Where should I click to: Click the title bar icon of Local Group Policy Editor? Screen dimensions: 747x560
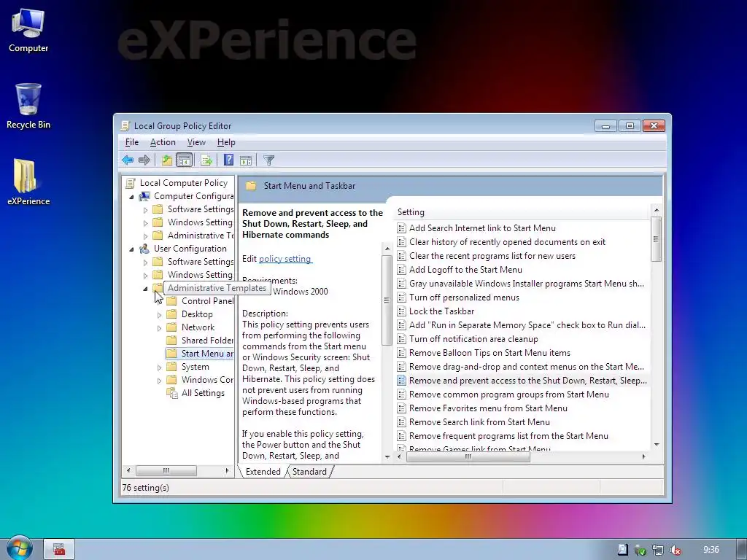coord(125,125)
